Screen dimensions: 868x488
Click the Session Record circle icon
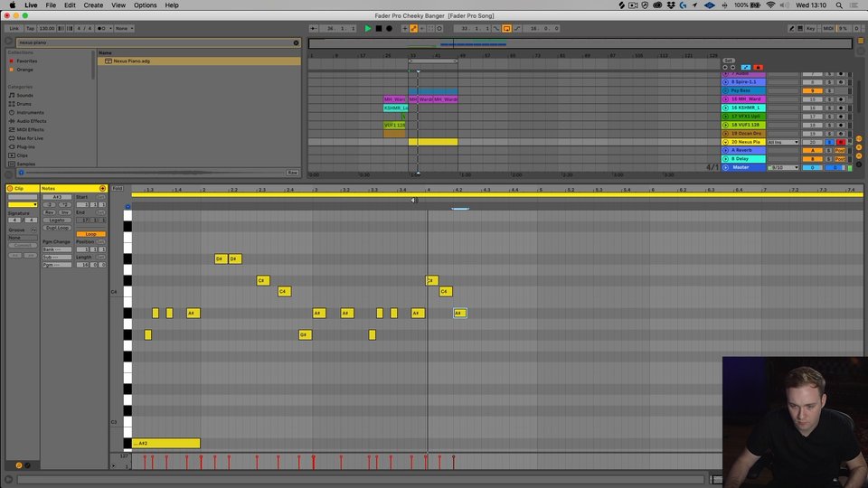click(439, 28)
